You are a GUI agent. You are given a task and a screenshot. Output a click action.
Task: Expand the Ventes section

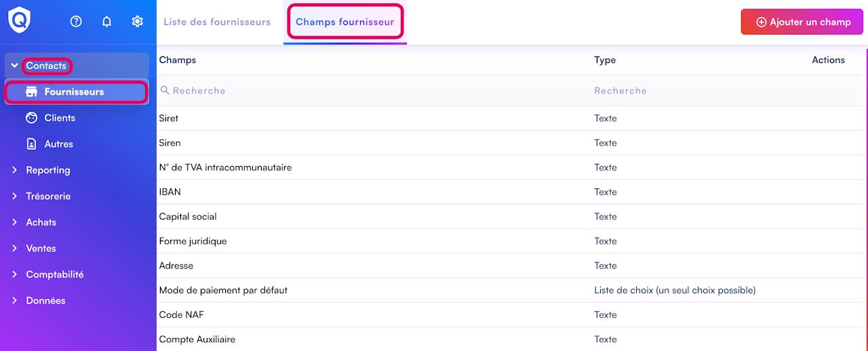[x=41, y=249]
